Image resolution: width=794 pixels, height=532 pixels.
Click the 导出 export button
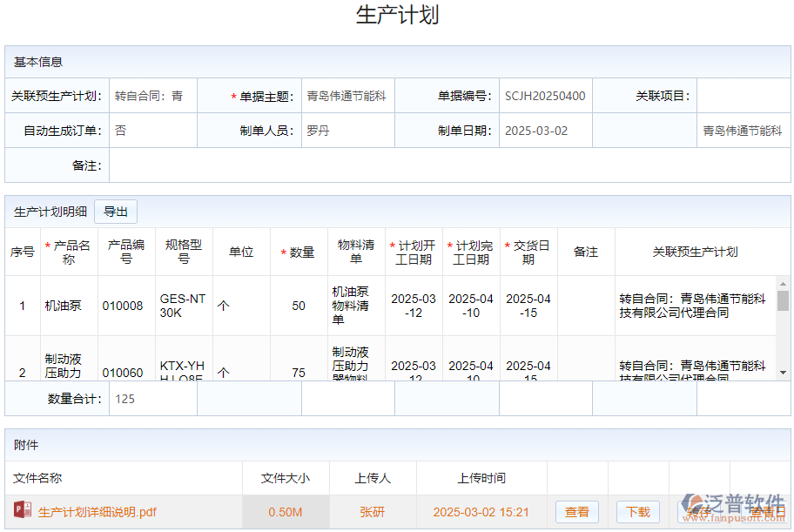(116, 211)
